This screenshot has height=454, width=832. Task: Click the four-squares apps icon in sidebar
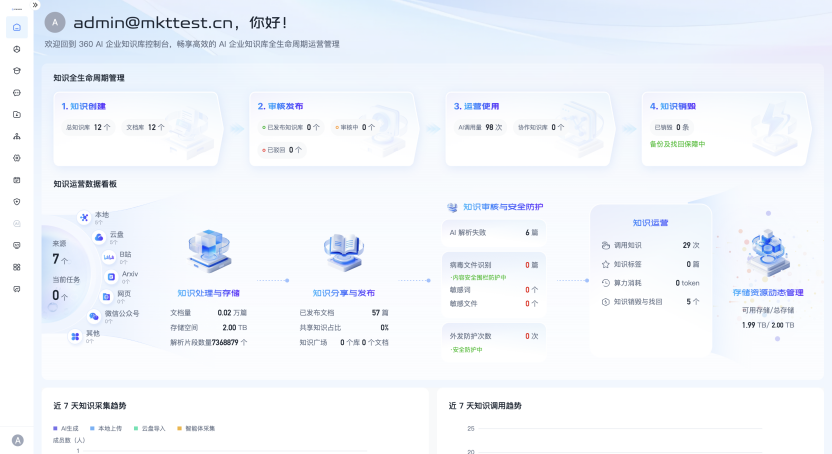pyautogui.click(x=17, y=267)
